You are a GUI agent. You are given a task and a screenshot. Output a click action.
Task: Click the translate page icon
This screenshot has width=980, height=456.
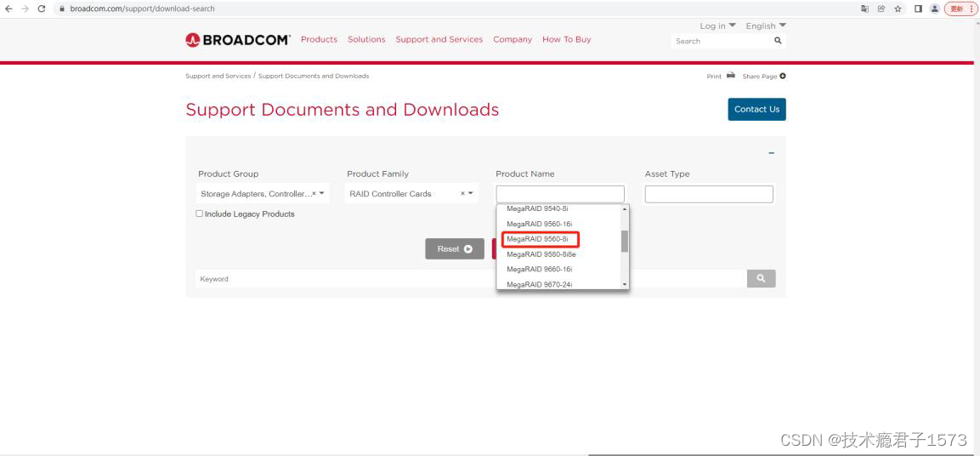[864, 9]
